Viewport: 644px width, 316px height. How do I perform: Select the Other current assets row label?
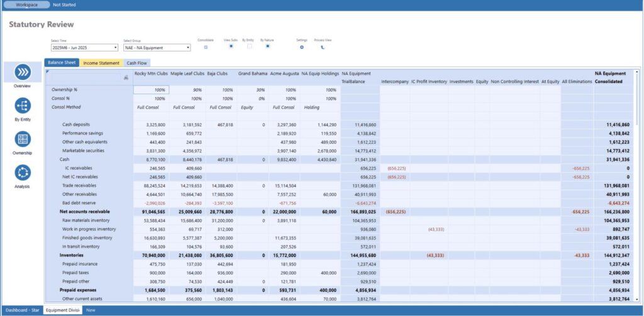pos(82,299)
